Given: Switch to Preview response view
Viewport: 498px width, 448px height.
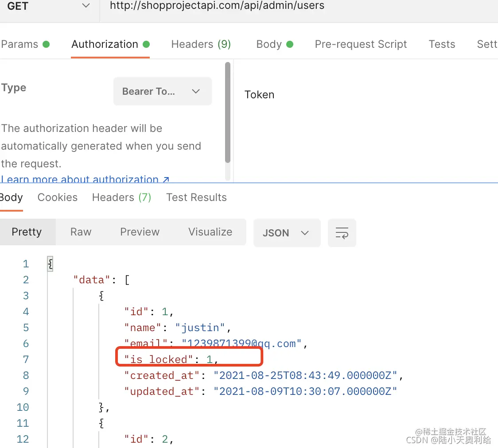Looking at the screenshot, I should pos(140,232).
